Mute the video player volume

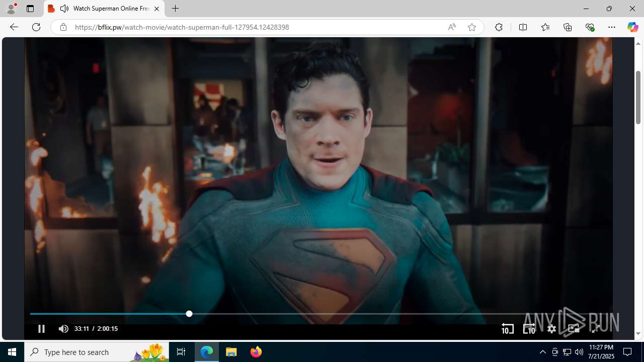tap(63, 329)
